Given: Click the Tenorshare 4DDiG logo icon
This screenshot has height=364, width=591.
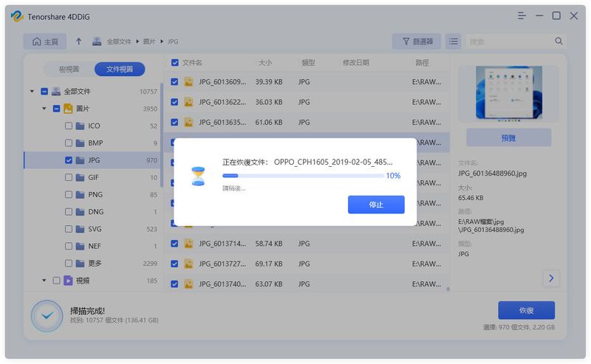Looking at the screenshot, I should point(17,16).
